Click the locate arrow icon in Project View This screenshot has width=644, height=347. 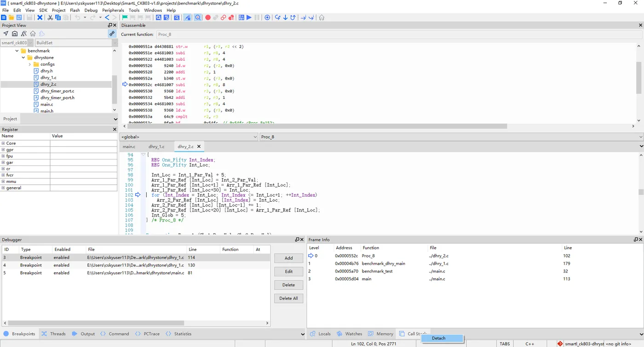6,34
